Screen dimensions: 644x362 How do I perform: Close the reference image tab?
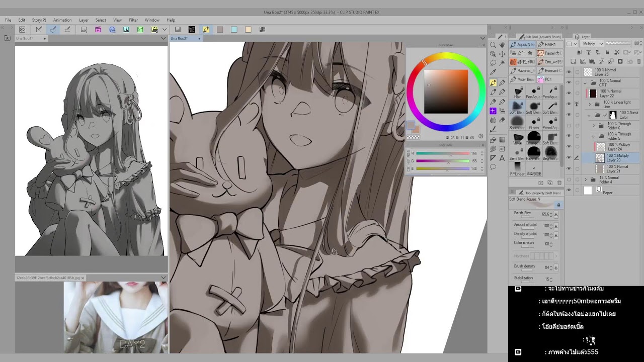pos(83,278)
